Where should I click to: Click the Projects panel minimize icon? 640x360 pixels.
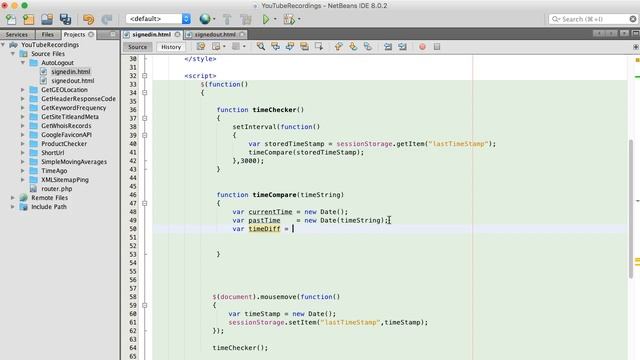click(x=113, y=35)
